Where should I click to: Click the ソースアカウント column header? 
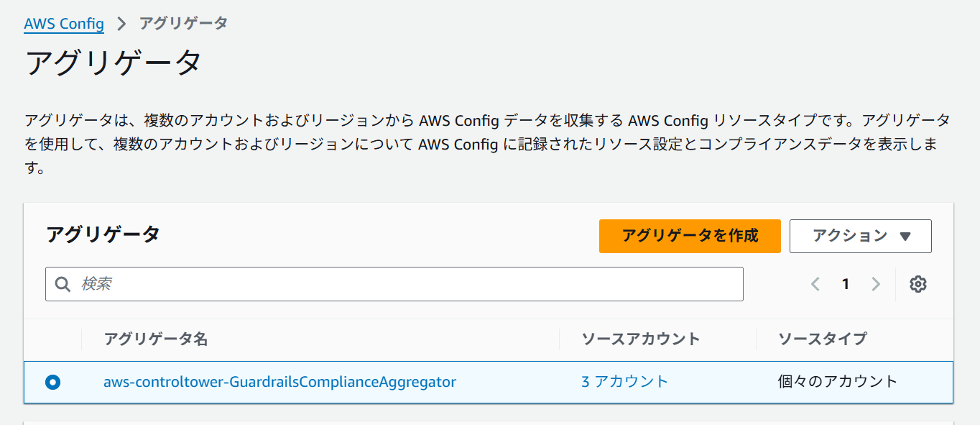640,339
